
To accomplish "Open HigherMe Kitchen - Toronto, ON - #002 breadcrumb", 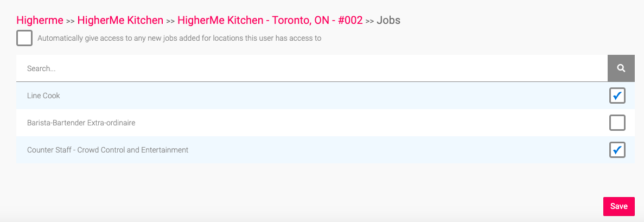I will coord(270,20).
